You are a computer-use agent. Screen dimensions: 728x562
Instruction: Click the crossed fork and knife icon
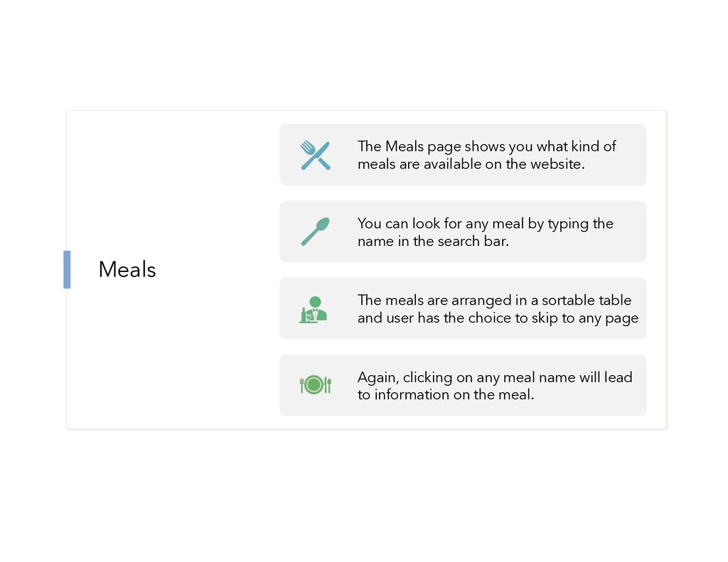pyautogui.click(x=315, y=155)
